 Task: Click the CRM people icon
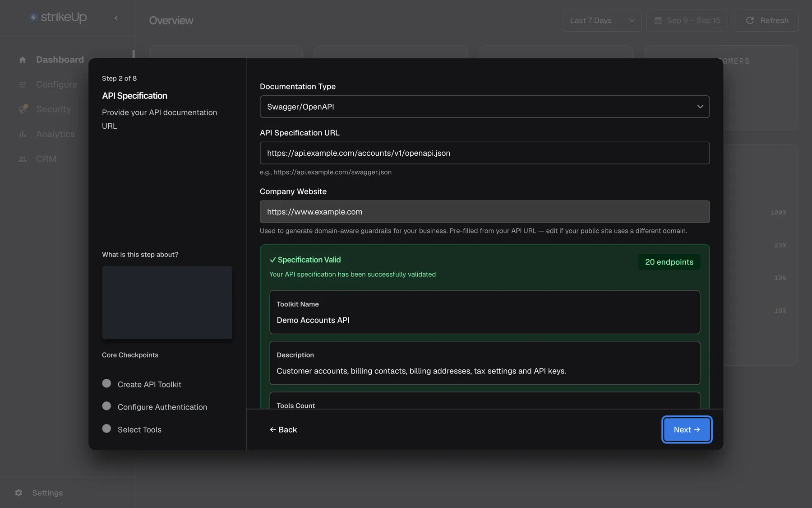23,159
